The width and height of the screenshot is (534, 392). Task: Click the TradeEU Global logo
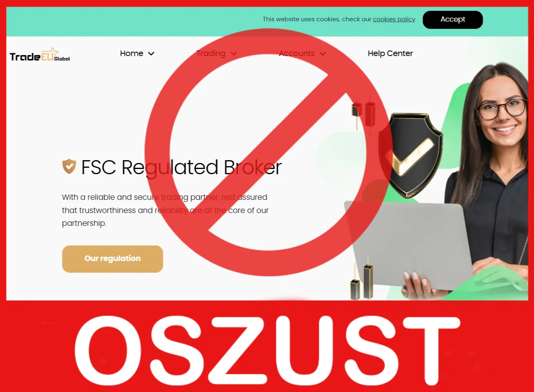click(40, 55)
